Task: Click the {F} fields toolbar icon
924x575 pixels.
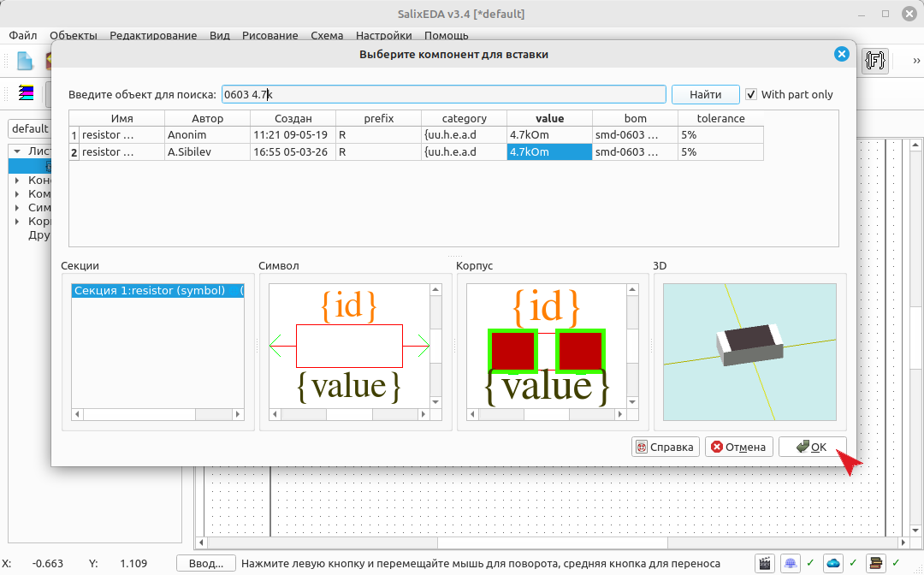Action: click(x=875, y=61)
